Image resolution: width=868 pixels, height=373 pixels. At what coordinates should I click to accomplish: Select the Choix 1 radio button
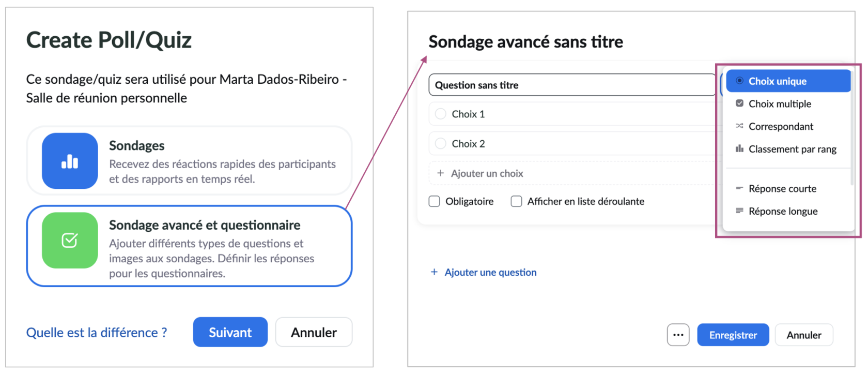click(441, 114)
